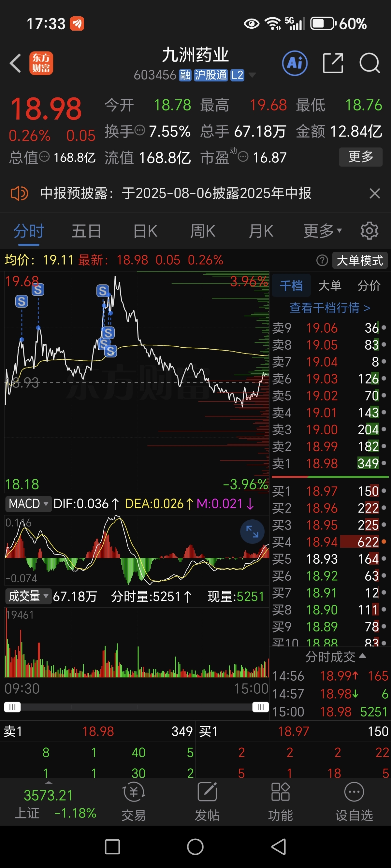Switch to 五日 tab
Screen dimensions: 391x868
[86, 231]
